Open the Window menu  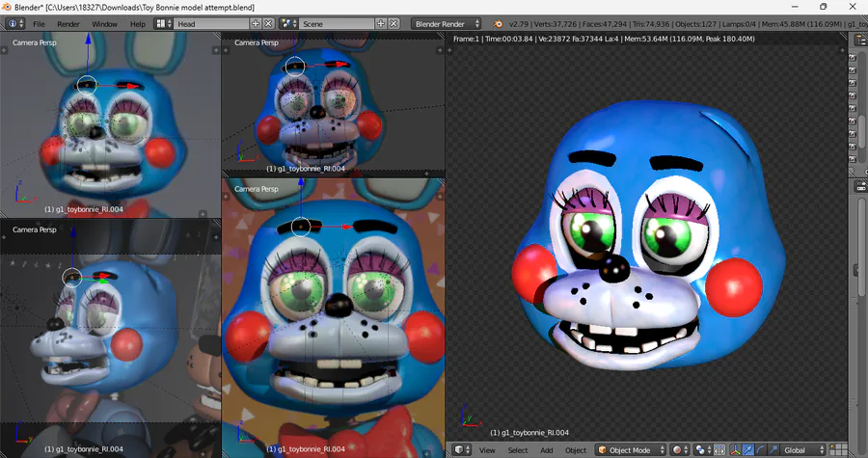[104, 24]
